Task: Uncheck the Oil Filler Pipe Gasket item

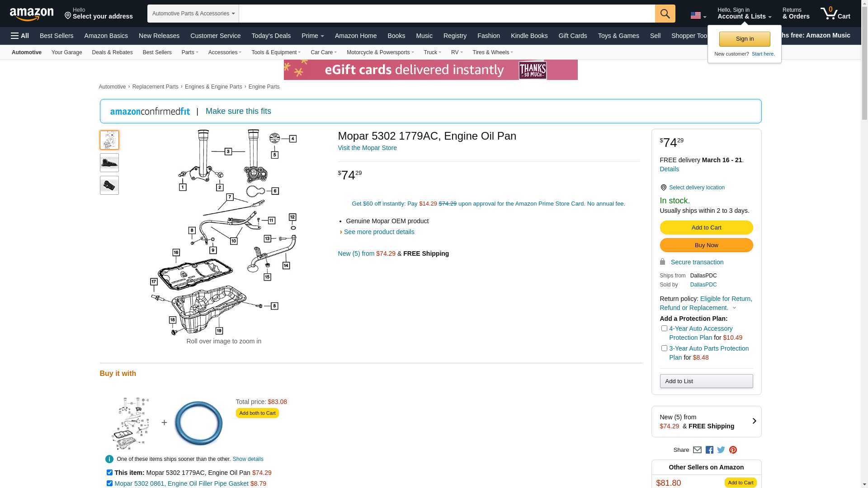Action: point(109,483)
